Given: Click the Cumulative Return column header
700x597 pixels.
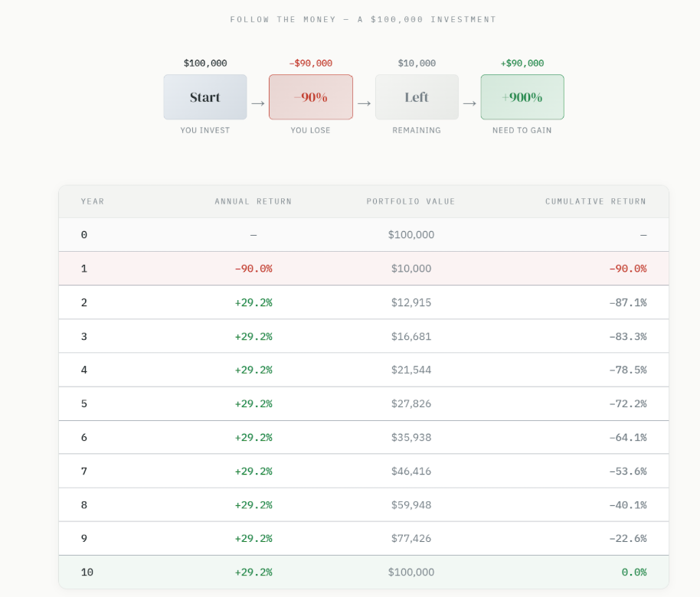Looking at the screenshot, I should 596,201.
